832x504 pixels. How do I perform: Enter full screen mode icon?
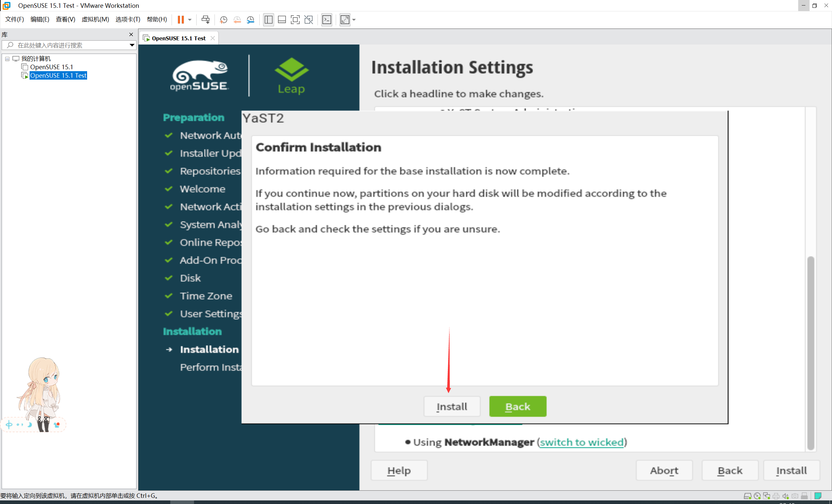(295, 19)
